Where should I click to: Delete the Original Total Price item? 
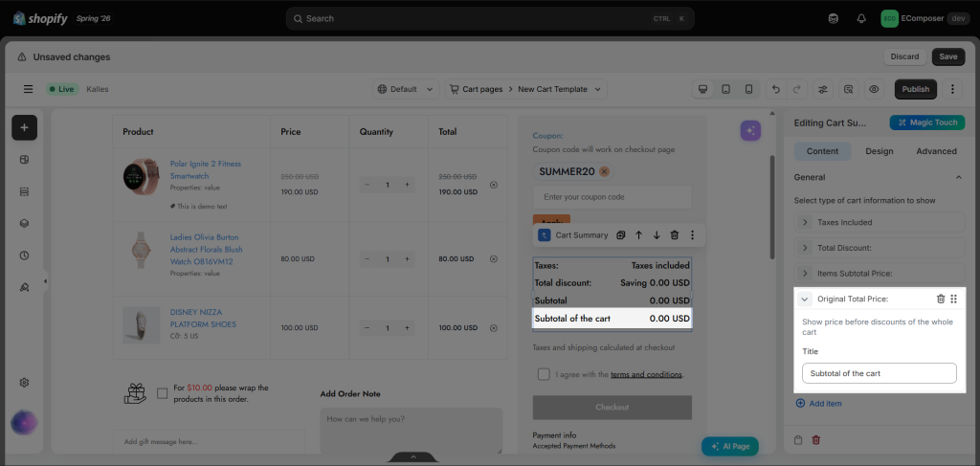click(x=941, y=300)
